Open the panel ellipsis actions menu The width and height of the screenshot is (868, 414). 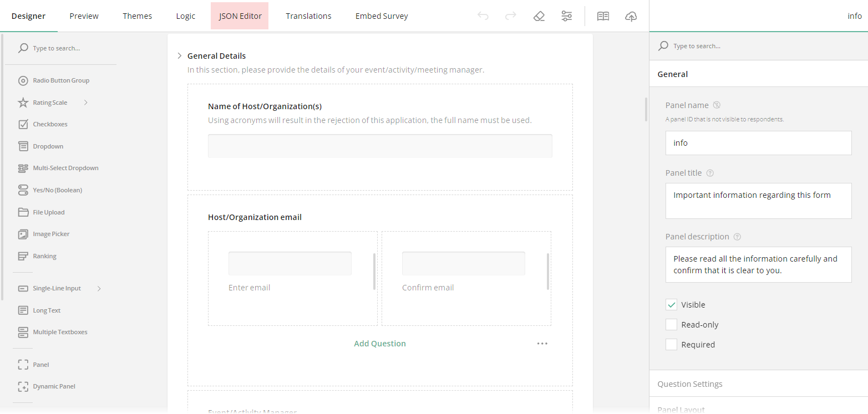542,343
